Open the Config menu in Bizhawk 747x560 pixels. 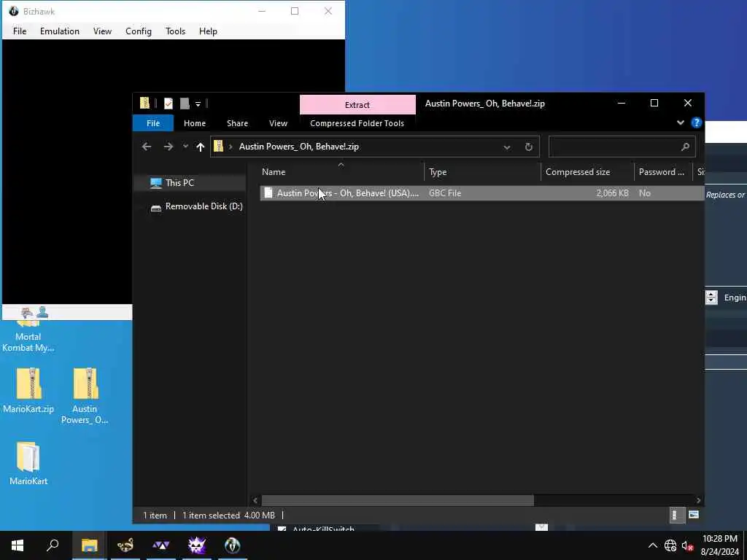pyautogui.click(x=138, y=31)
